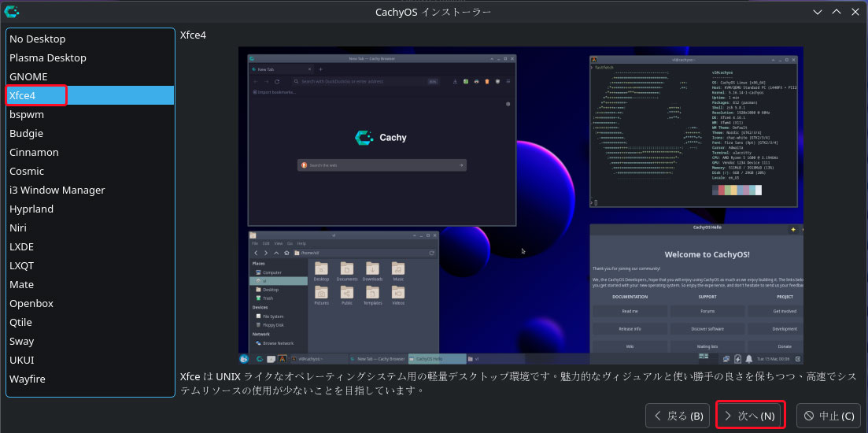
Task: Select Niri entry
Action: click(90, 228)
